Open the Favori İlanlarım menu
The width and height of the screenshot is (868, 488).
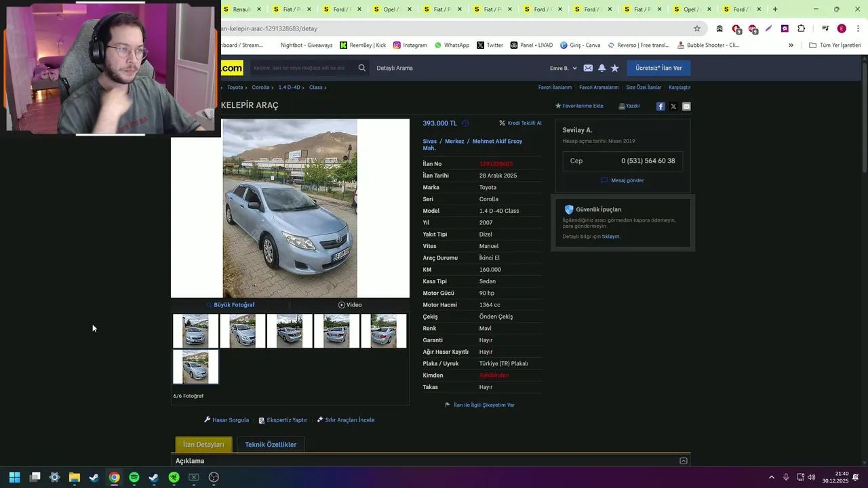click(555, 87)
